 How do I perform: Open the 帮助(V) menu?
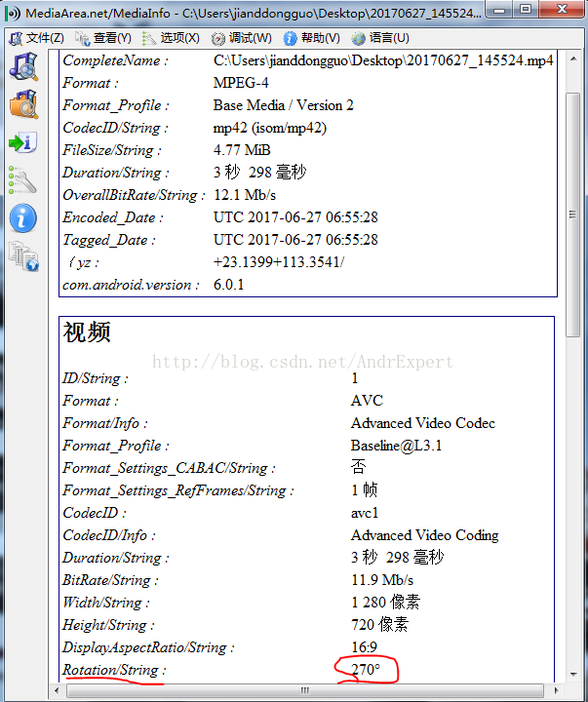pyautogui.click(x=312, y=38)
